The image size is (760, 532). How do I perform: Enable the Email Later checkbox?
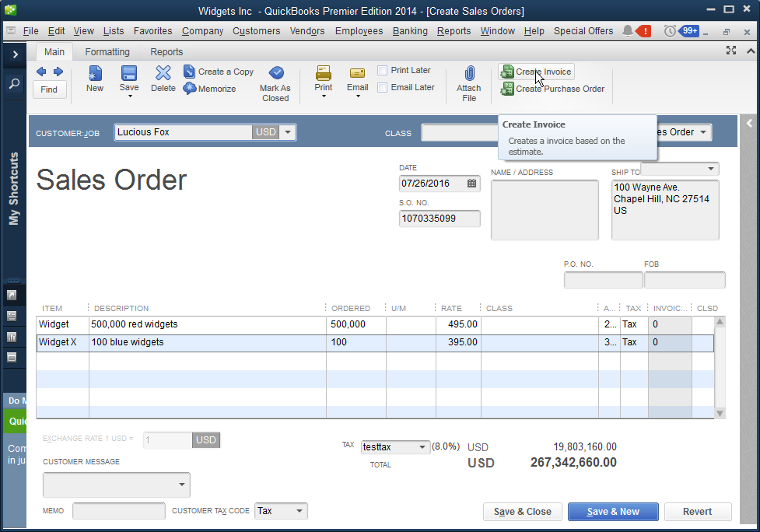[x=383, y=87]
